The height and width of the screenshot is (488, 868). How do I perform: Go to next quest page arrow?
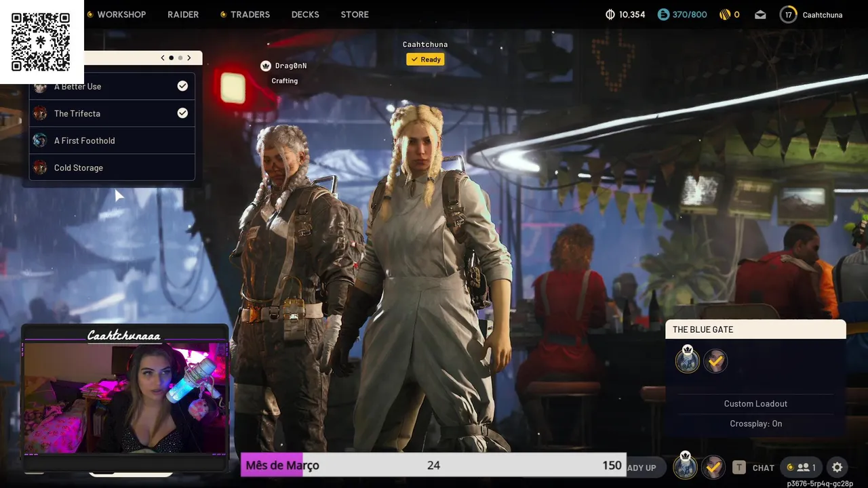tap(189, 58)
